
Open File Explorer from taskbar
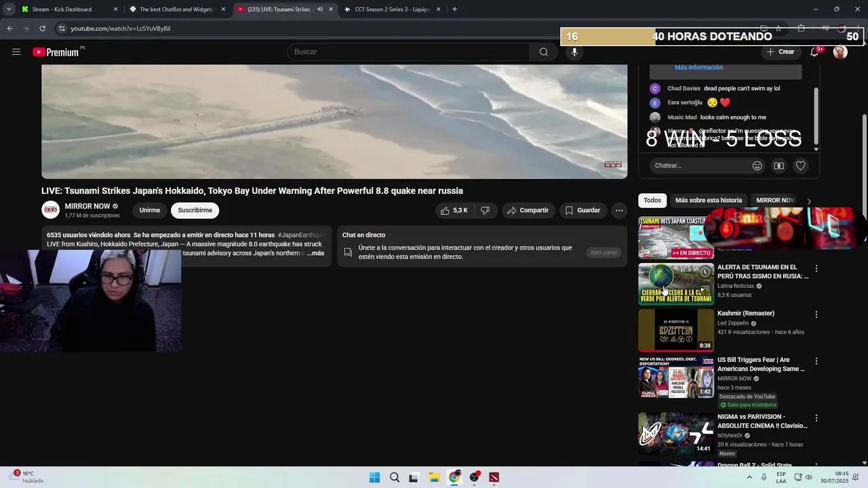click(x=434, y=477)
